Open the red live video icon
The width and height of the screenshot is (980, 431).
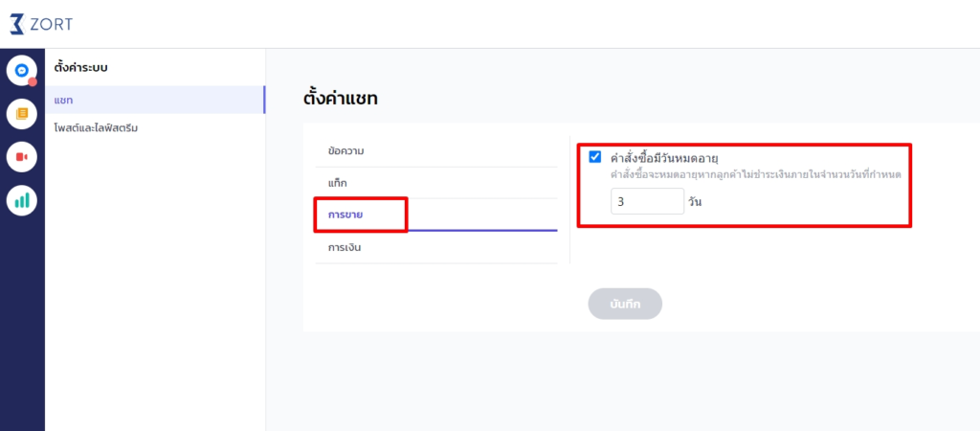tap(21, 156)
